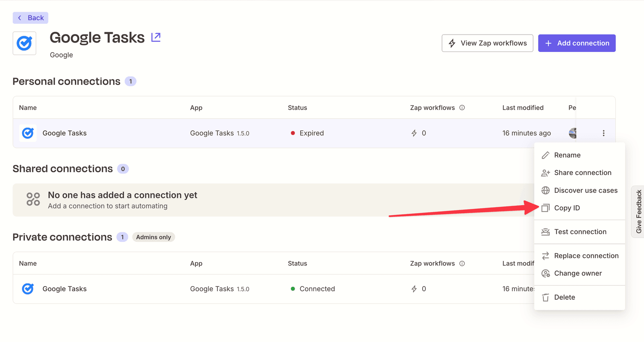Click the Google Tasks name in the Connected row

pos(64,289)
